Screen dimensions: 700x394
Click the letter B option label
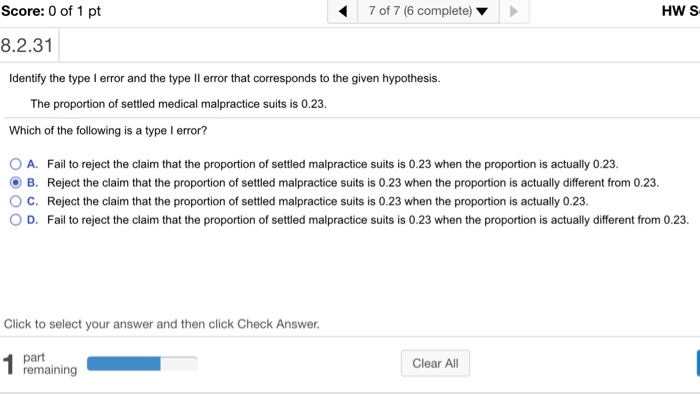point(33,182)
